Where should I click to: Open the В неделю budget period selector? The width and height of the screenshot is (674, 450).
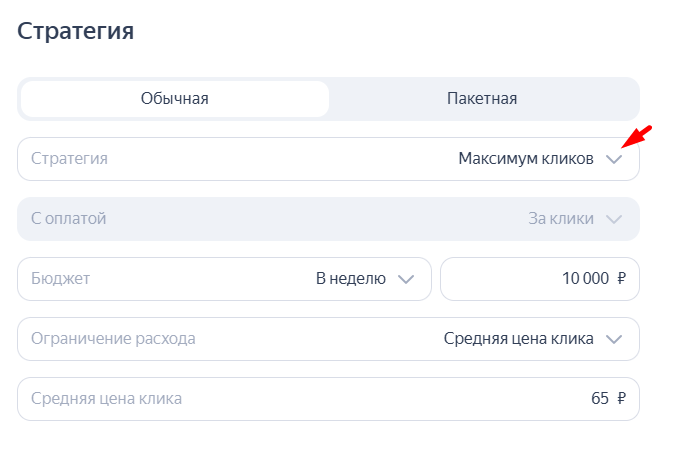coord(350,279)
